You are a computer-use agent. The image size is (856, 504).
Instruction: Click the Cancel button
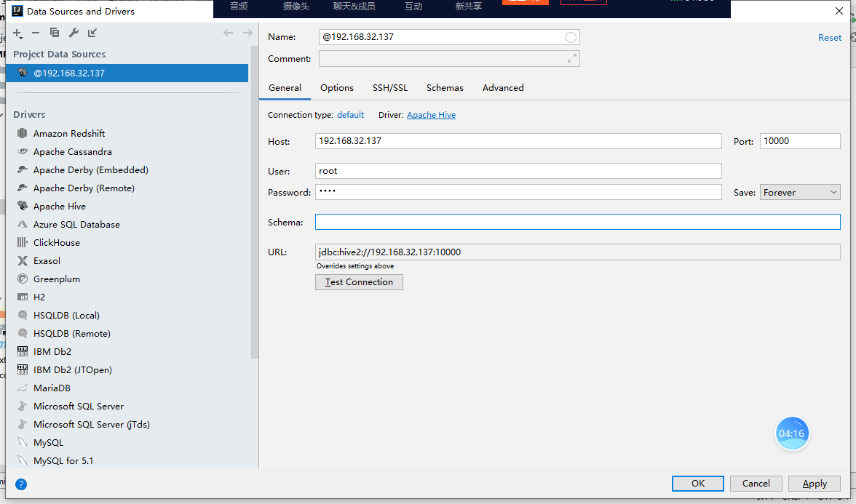click(756, 483)
